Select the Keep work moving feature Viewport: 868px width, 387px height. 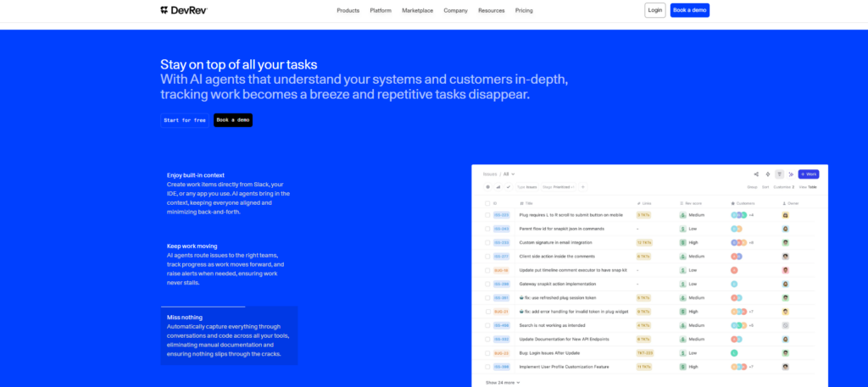point(229,264)
